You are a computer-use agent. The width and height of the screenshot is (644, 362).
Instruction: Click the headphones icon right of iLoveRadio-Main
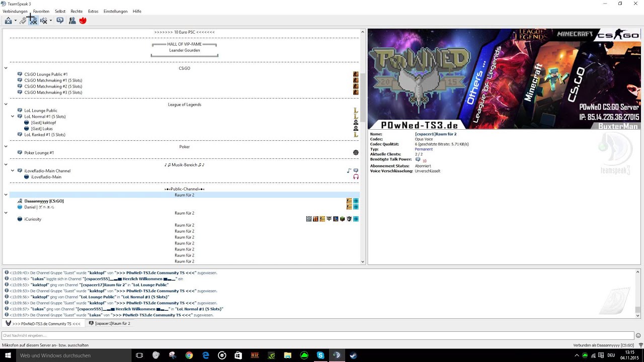(356, 177)
